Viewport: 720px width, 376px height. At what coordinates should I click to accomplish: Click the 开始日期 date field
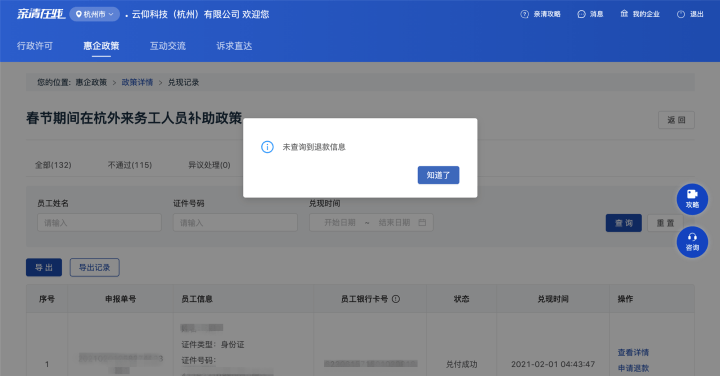click(x=340, y=223)
